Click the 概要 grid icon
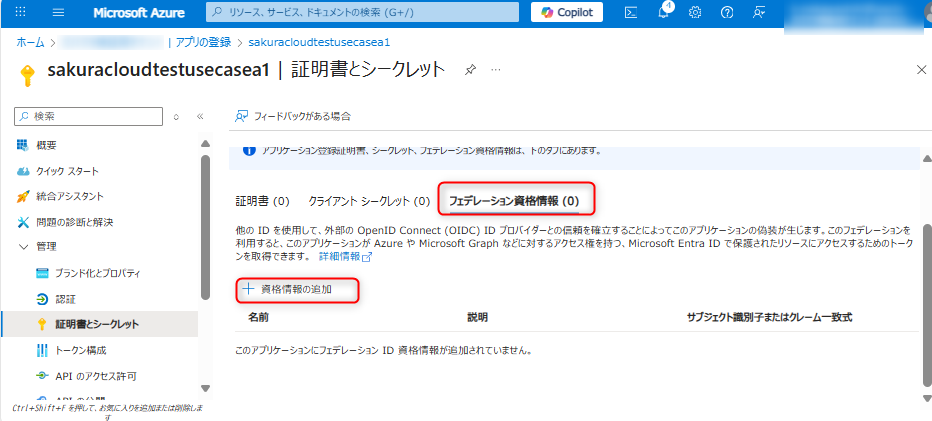932x421 pixels. point(23,145)
